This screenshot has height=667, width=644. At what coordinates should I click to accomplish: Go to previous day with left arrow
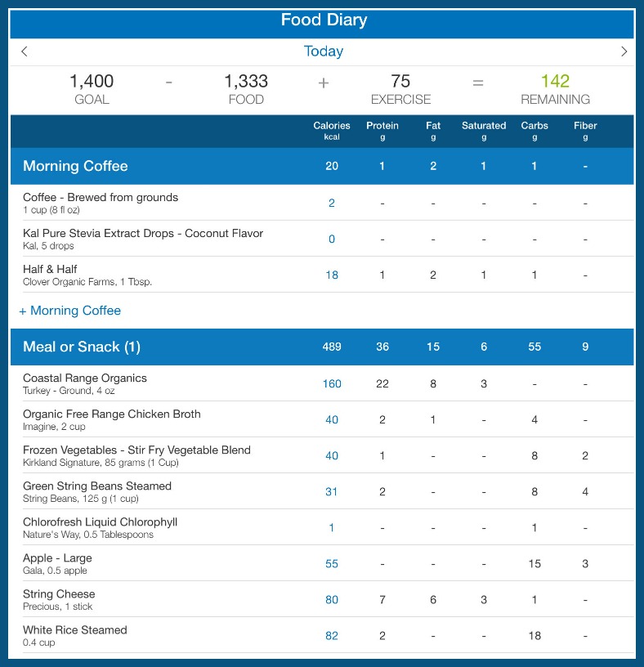pyautogui.click(x=25, y=51)
